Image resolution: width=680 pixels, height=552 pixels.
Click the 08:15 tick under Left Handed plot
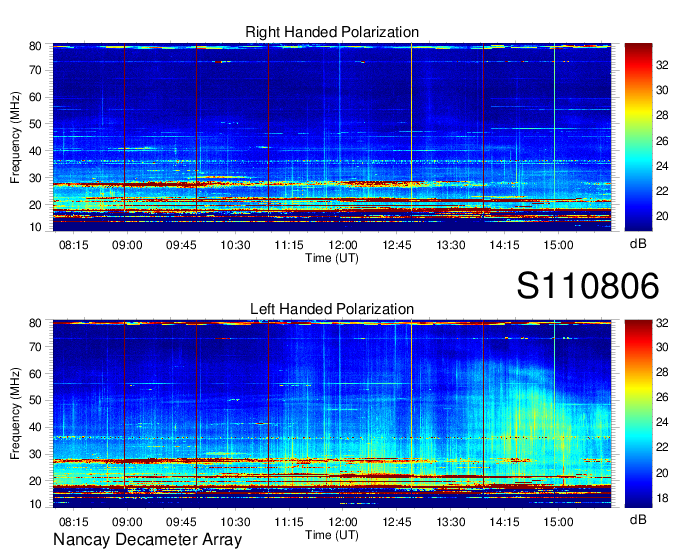point(73,522)
